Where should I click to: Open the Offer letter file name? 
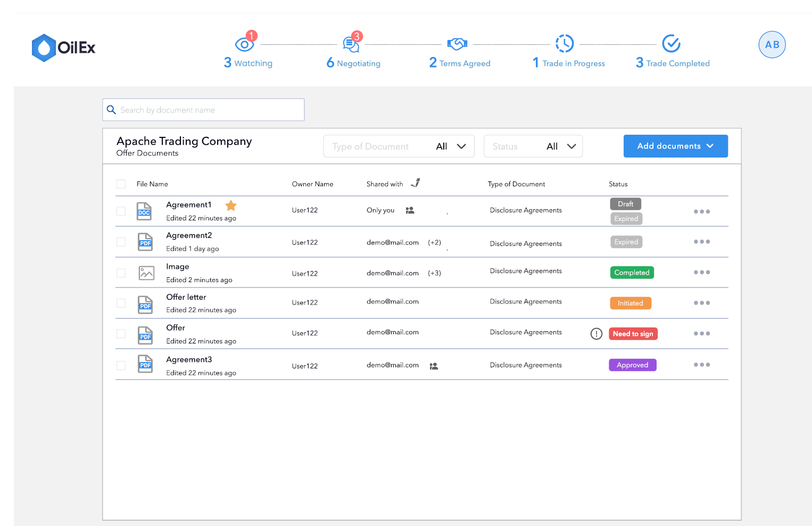(x=186, y=297)
